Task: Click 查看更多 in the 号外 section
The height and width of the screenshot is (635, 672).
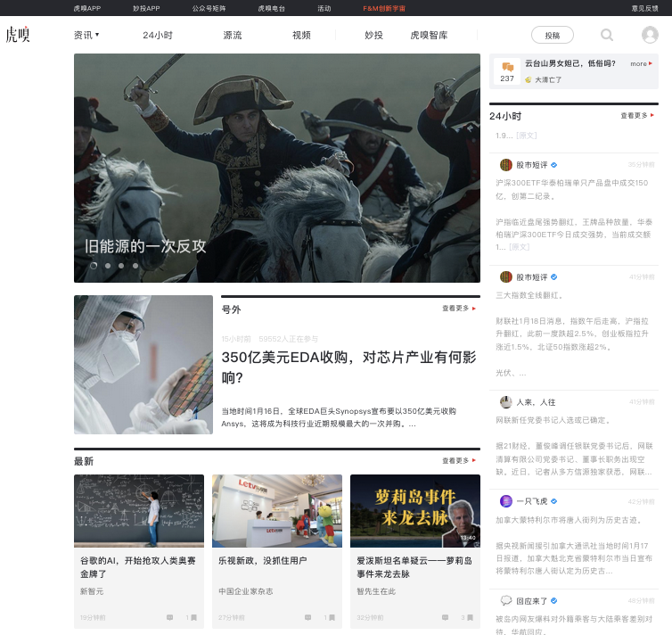Action: click(x=459, y=309)
